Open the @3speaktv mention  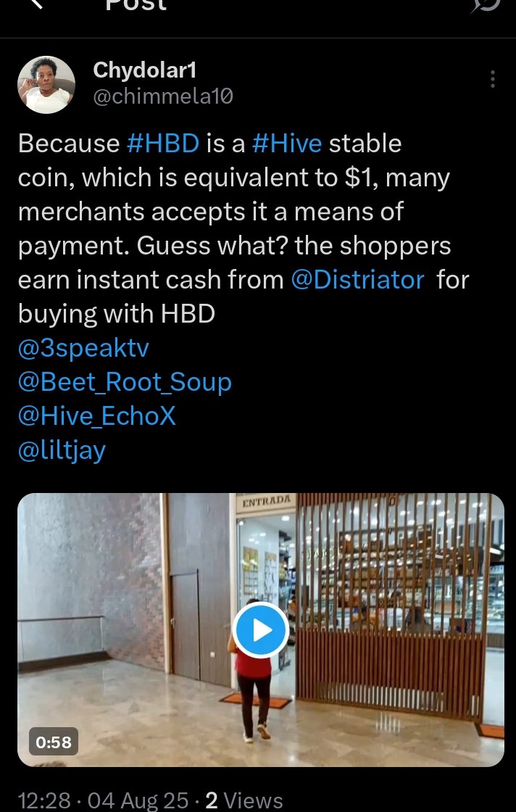click(x=83, y=349)
